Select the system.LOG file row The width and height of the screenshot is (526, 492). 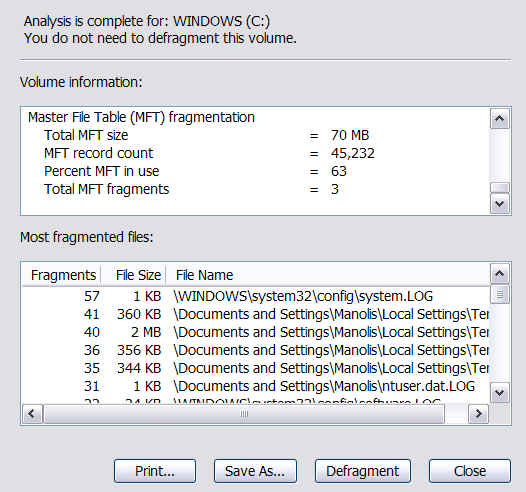click(x=256, y=296)
